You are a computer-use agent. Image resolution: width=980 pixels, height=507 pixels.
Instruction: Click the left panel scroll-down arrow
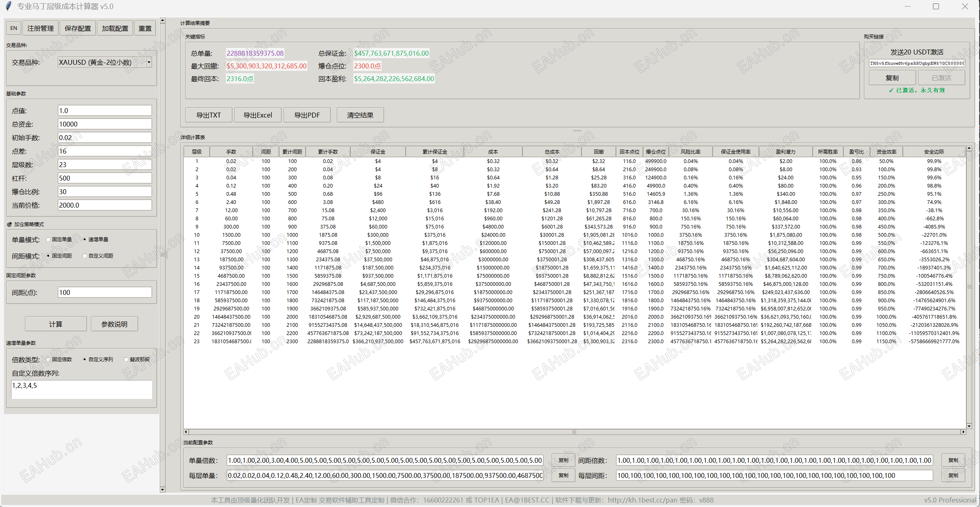tap(162, 489)
